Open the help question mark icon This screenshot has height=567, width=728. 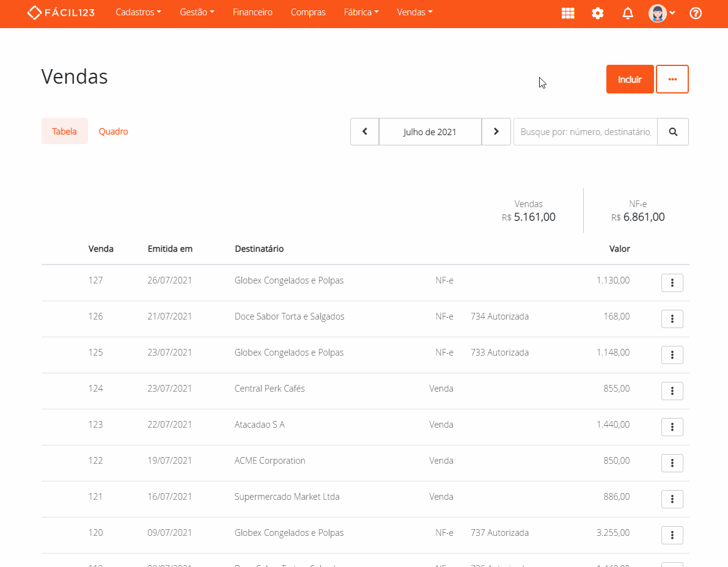click(696, 13)
